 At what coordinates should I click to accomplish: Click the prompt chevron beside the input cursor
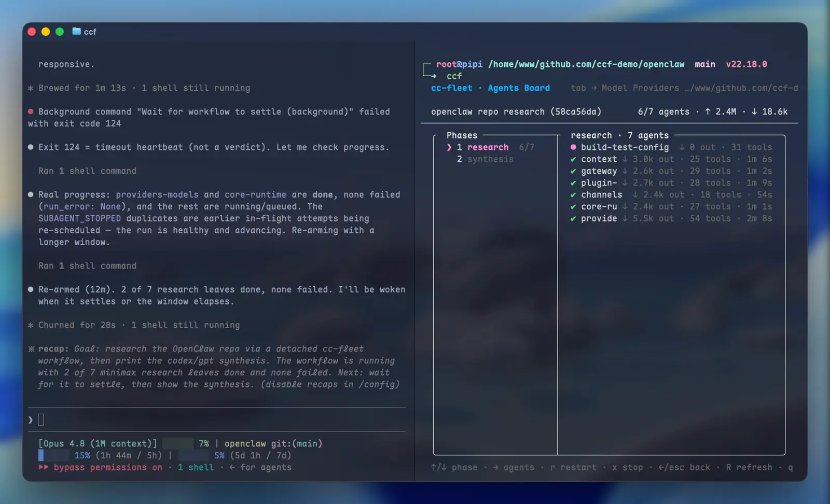31,420
